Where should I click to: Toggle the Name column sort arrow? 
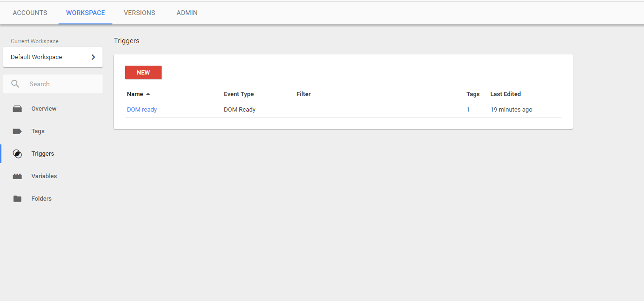pyautogui.click(x=148, y=94)
